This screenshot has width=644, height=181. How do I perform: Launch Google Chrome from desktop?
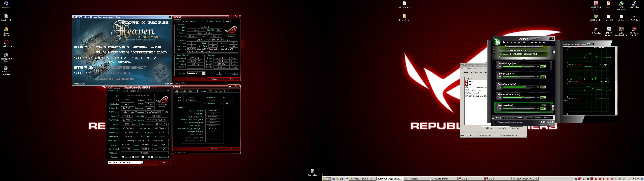point(6,32)
